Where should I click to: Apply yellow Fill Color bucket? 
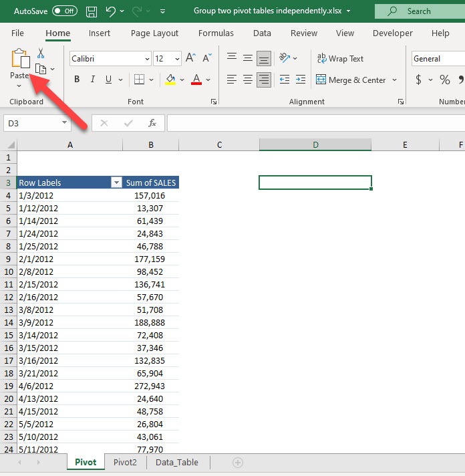point(170,80)
